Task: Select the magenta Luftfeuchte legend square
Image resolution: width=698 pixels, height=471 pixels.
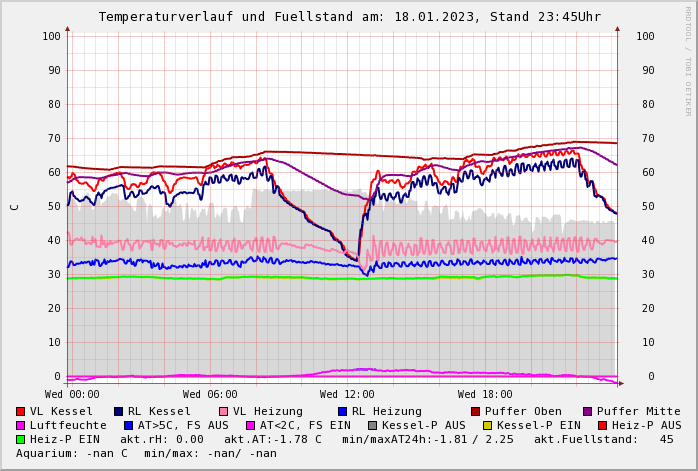Action: 21,426
